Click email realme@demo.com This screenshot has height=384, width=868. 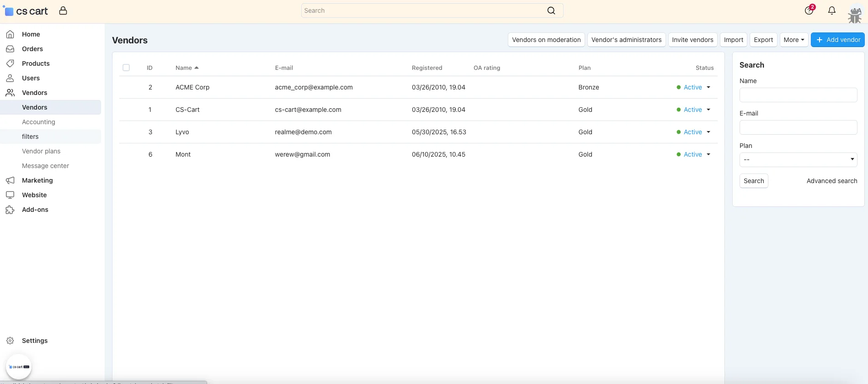303,132
